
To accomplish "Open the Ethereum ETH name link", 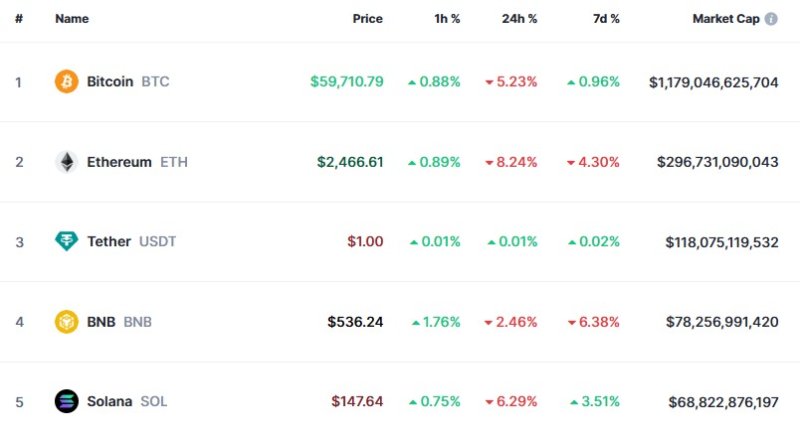I will tap(136, 161).
